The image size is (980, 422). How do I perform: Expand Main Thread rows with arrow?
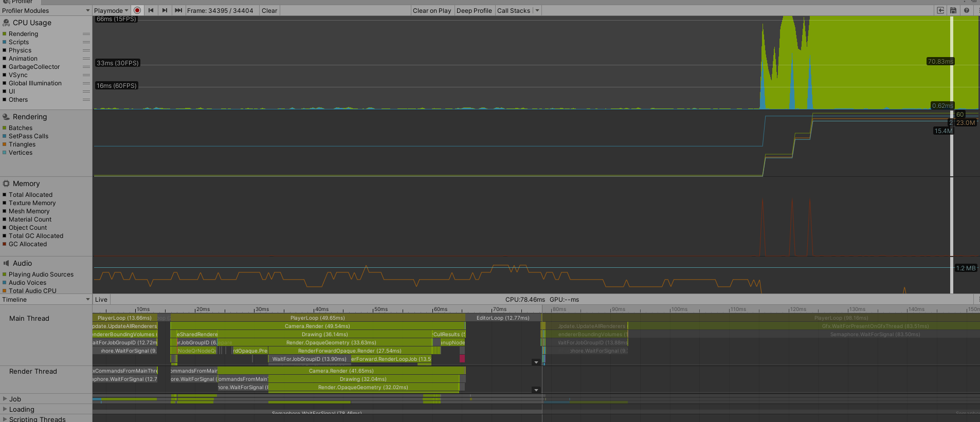coord(536,362)
